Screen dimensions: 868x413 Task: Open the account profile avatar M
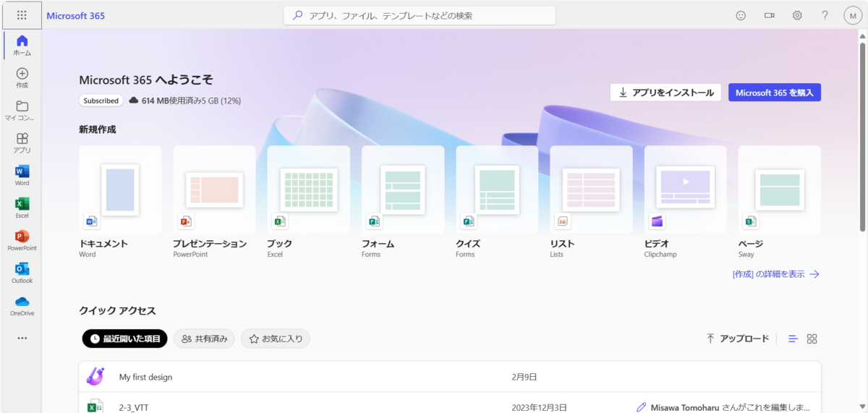coord(853,15)
